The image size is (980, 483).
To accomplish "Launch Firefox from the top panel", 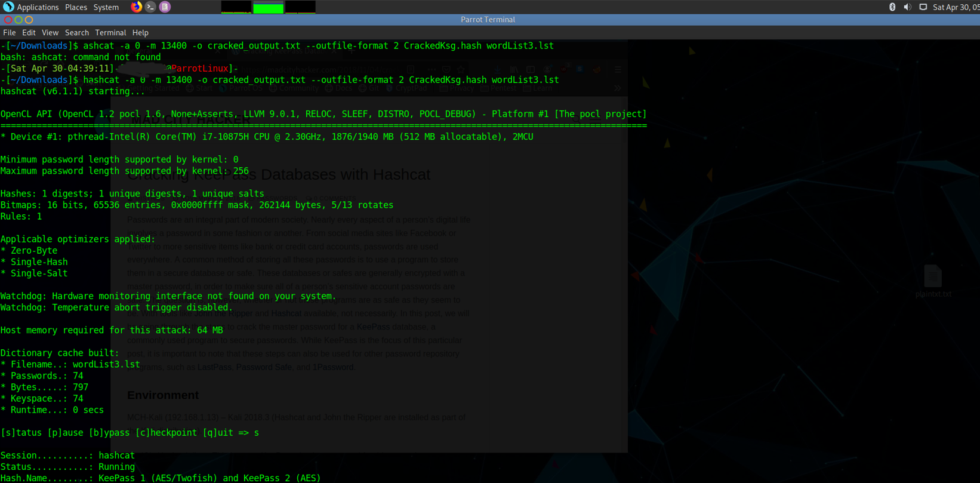I will (137, 7).
